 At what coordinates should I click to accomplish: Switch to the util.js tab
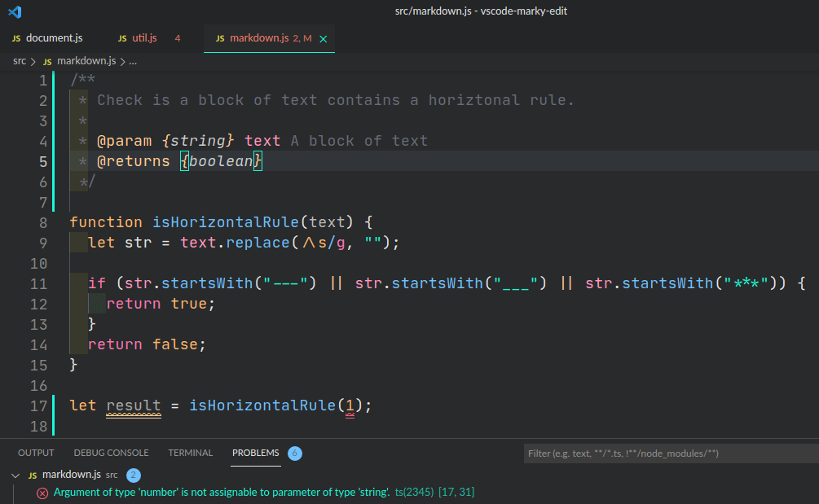pyautogui.click(x=147, y=37)
